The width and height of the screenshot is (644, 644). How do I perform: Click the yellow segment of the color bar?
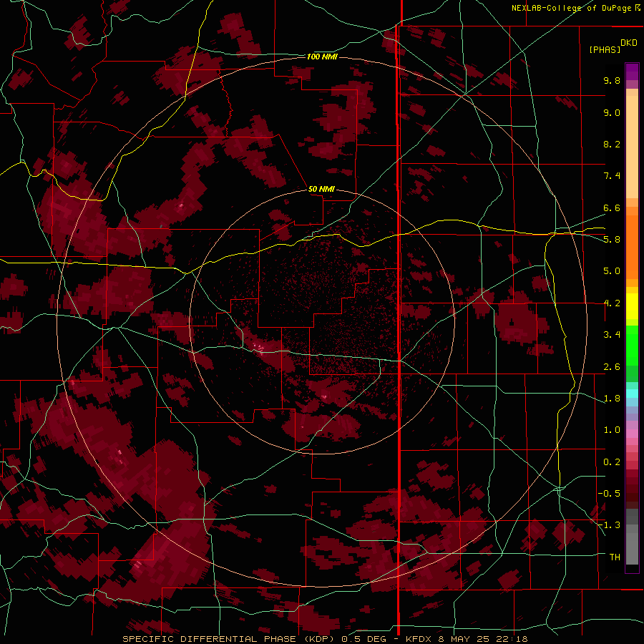pyautogui.click(x=632, y=306)
